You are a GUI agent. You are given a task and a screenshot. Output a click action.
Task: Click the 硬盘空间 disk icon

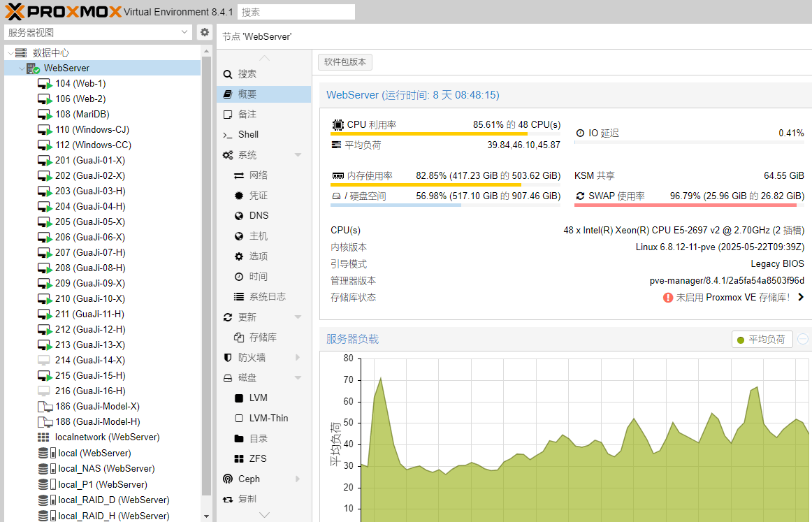point(336,196)
